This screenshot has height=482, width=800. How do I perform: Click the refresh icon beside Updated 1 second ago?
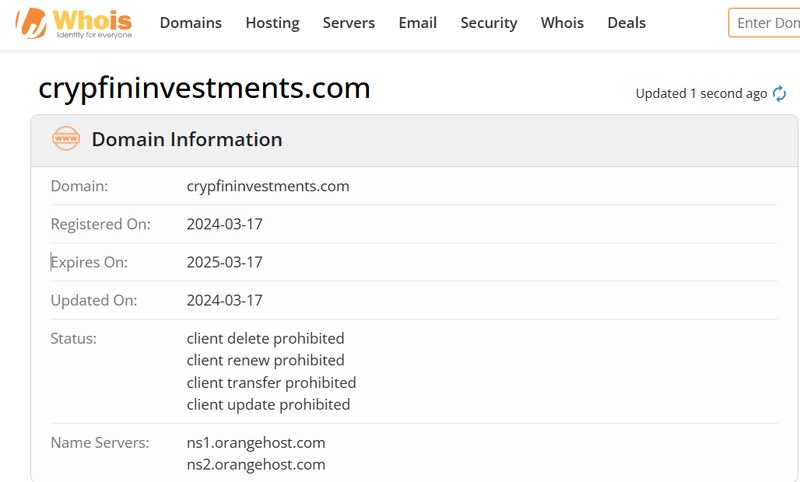(x=779, y=94)
